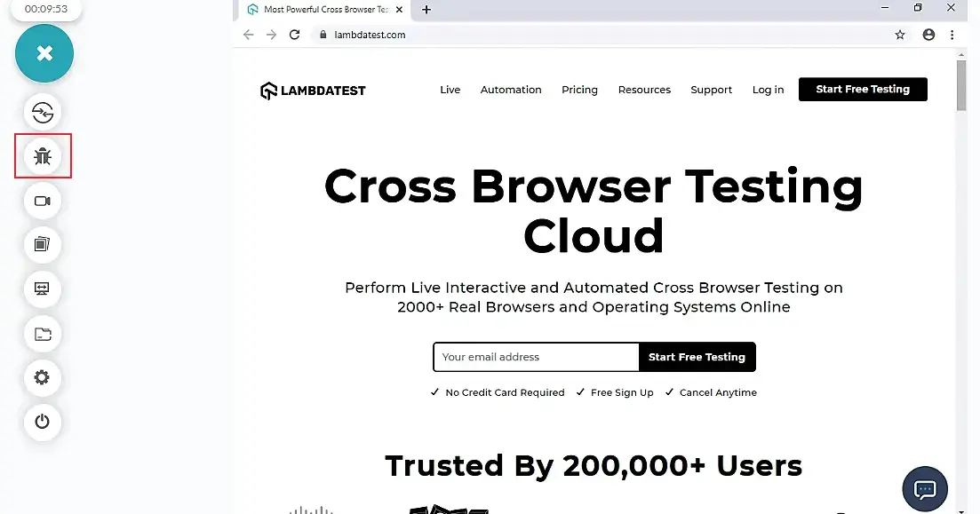The image size is (980, 514).
Task: Open the folder icon in the sidebar
Action: 43,333
